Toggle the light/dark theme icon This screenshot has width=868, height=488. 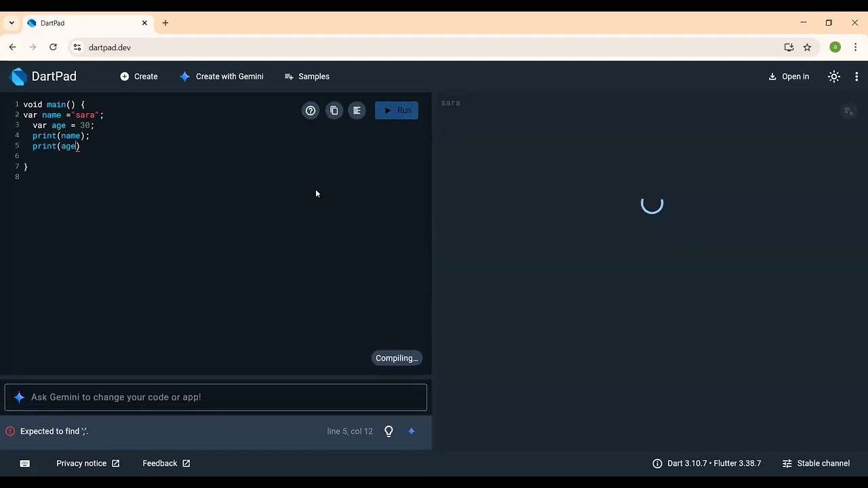834,77
